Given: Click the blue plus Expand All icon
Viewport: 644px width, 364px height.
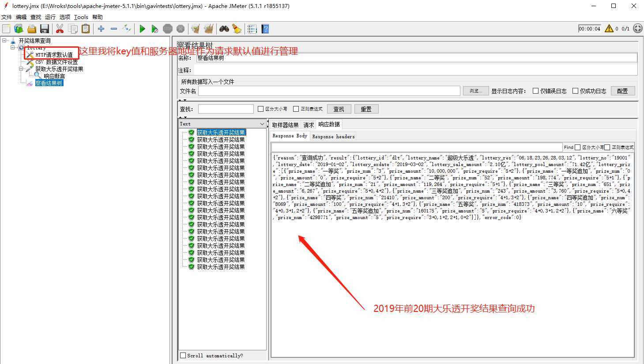Looking at the screenshot, I should [101, 29].
